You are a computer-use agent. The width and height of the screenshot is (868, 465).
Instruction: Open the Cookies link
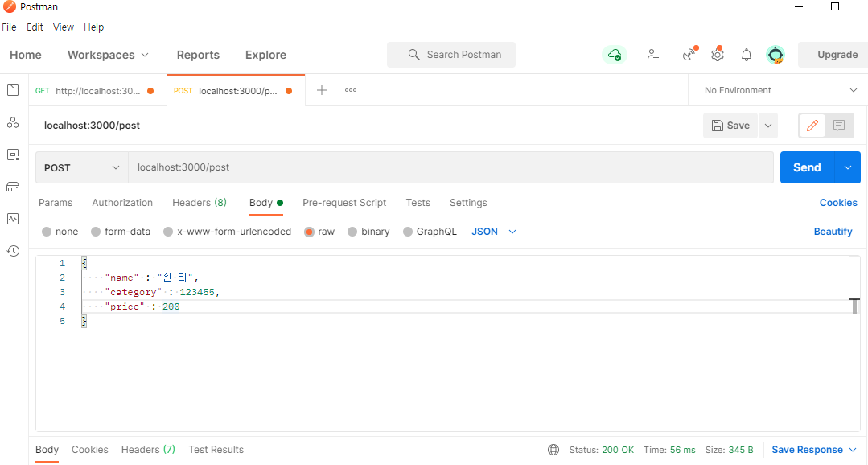[838, 203]
